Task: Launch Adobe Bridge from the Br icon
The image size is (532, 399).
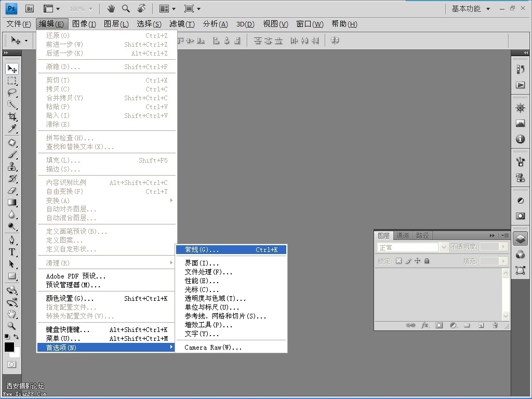Action: pos(30,8)
